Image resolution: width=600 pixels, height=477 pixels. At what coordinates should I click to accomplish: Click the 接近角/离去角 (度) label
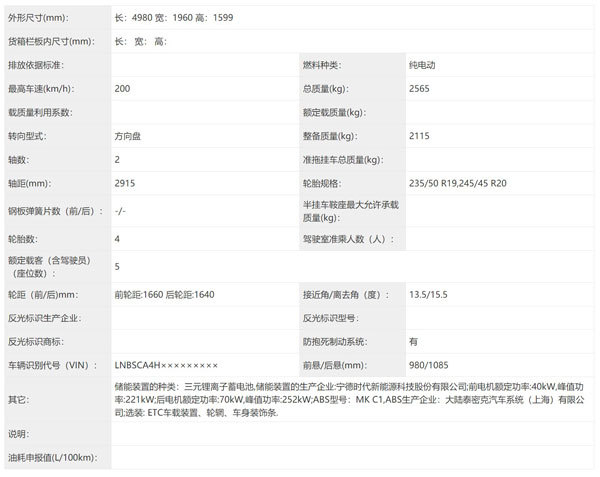[x=346, y=295]
